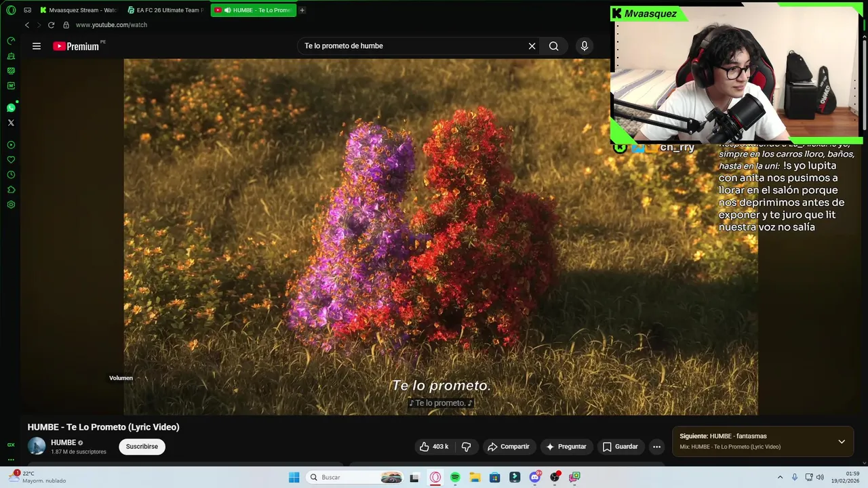Open bookmarks heart icon in sidebar

[x=11, y=160]
